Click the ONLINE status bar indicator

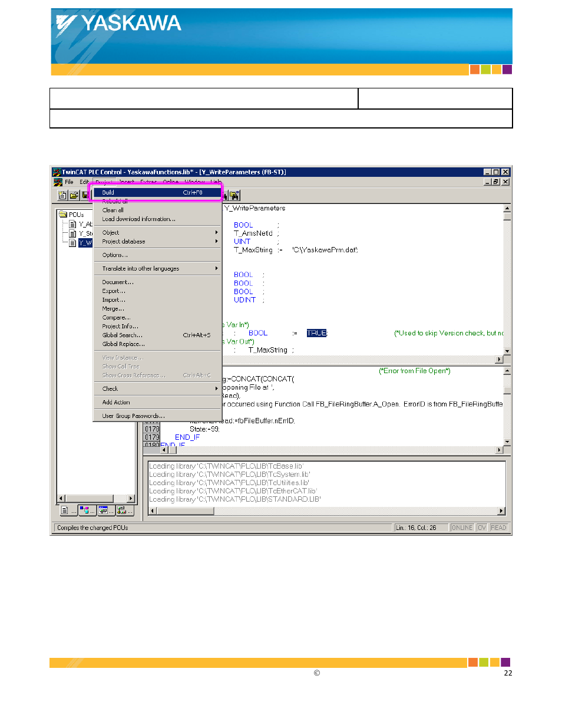(462, 528)
